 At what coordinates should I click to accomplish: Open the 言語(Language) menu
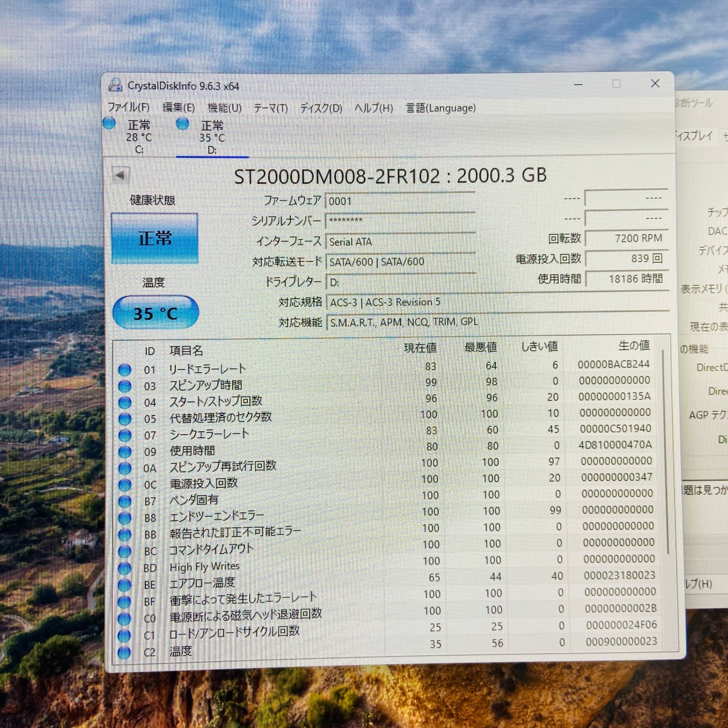click(440, 108)
